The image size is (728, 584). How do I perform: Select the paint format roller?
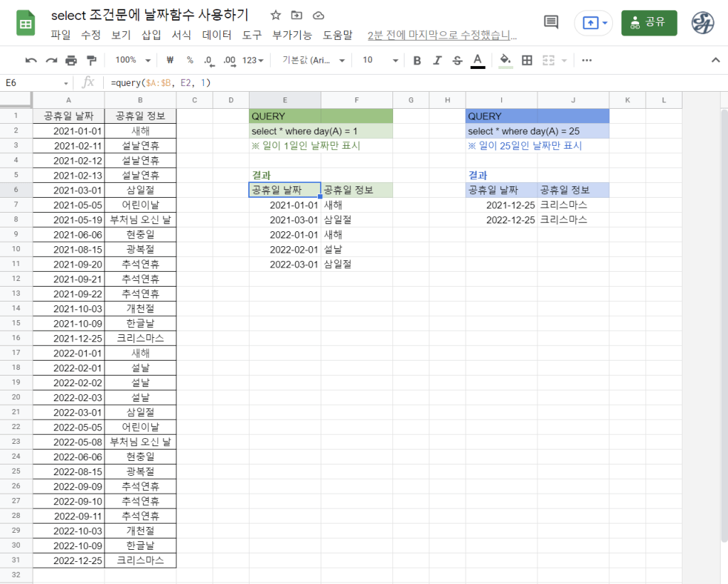click(x=91, y=60)
